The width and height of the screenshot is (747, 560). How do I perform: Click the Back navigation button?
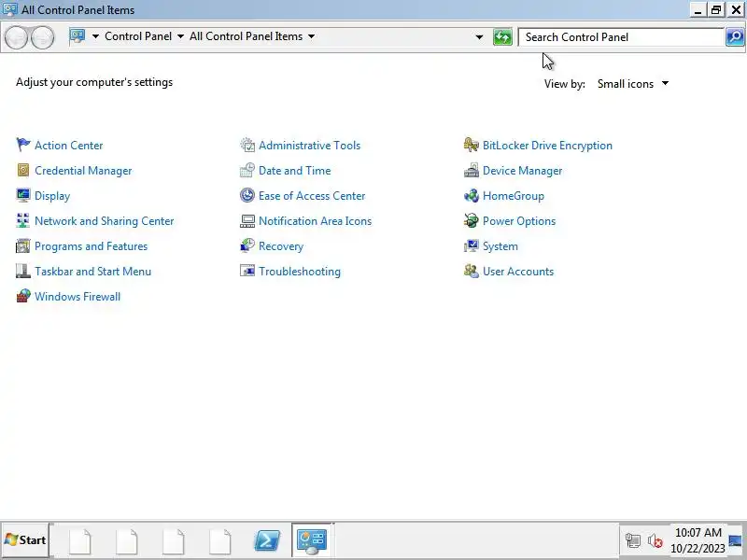pos(17,37)
